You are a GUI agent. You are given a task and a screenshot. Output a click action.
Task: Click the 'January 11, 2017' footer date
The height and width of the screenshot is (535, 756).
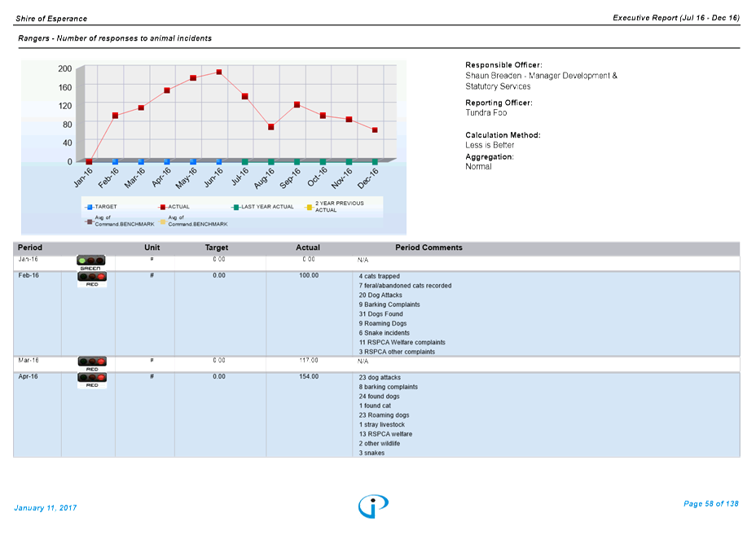46,508
